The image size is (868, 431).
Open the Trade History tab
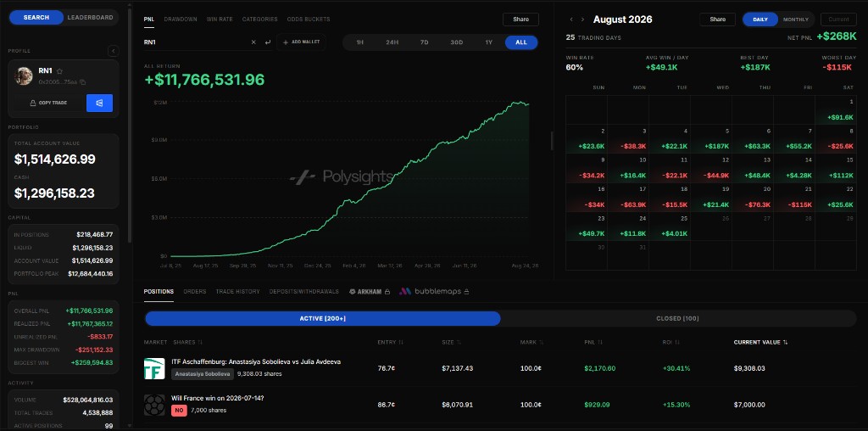[x=237, y=291]
